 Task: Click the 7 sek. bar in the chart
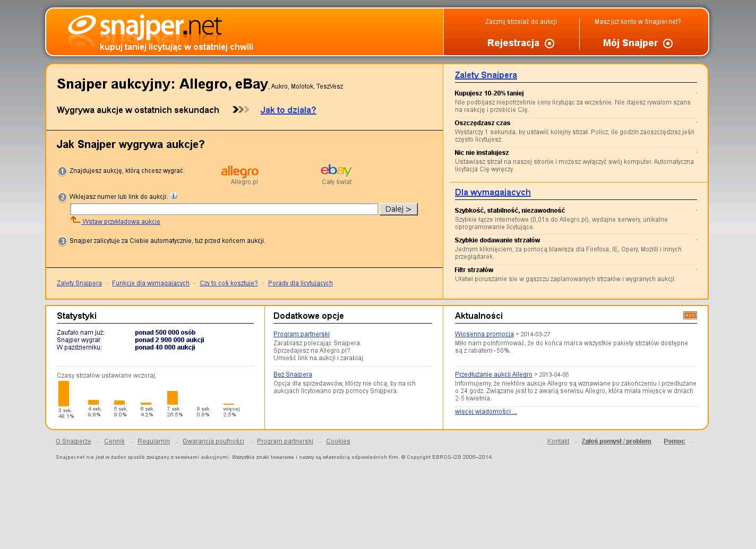(x=173, y=398)
